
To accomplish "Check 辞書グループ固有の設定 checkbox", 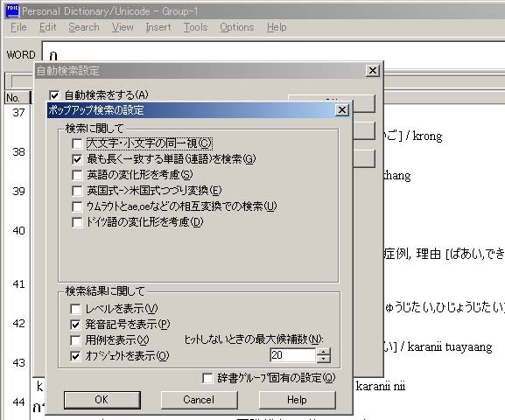I will pos(207,378).
